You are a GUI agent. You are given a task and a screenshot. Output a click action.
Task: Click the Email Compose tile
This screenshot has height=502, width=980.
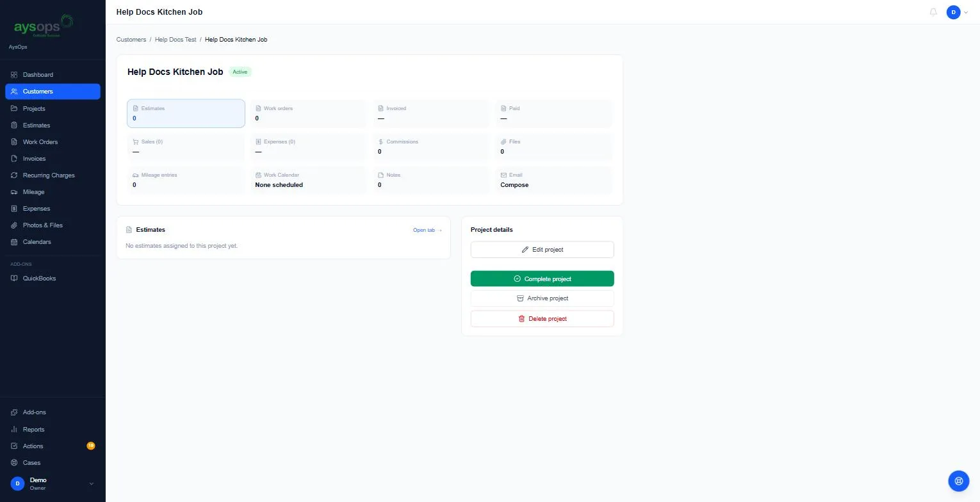point(554,180)
